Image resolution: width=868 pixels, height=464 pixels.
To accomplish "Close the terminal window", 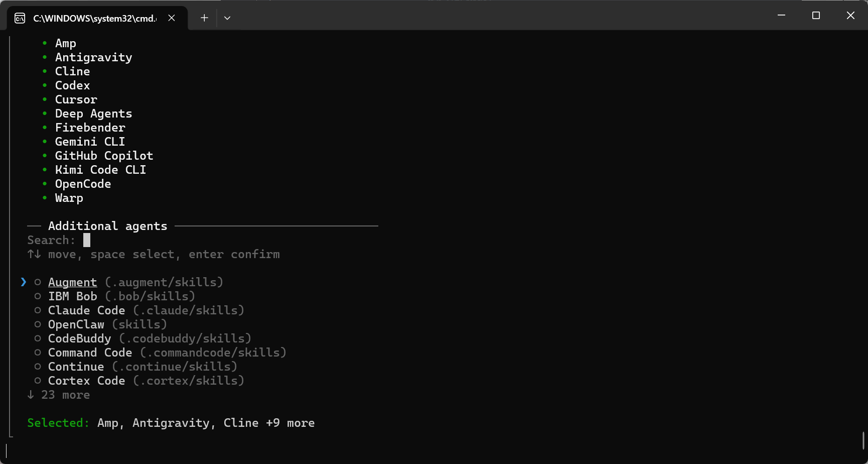I will tap(850, 16).
